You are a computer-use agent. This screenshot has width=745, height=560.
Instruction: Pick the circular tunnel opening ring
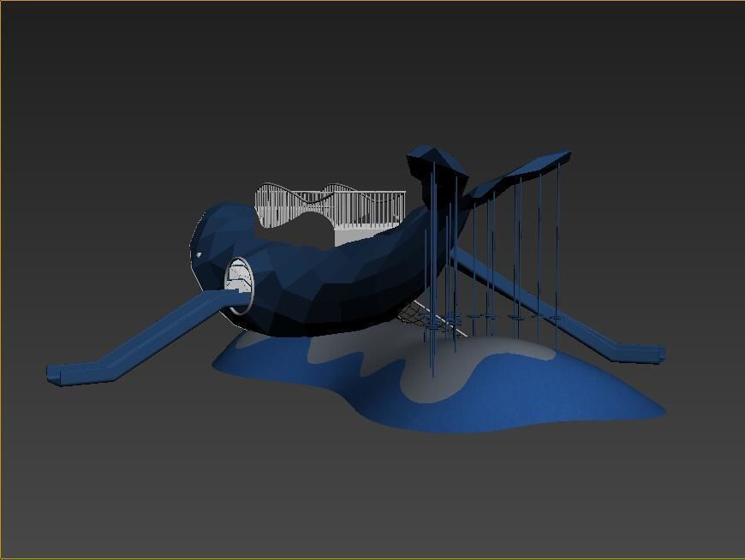pos(239,285)
